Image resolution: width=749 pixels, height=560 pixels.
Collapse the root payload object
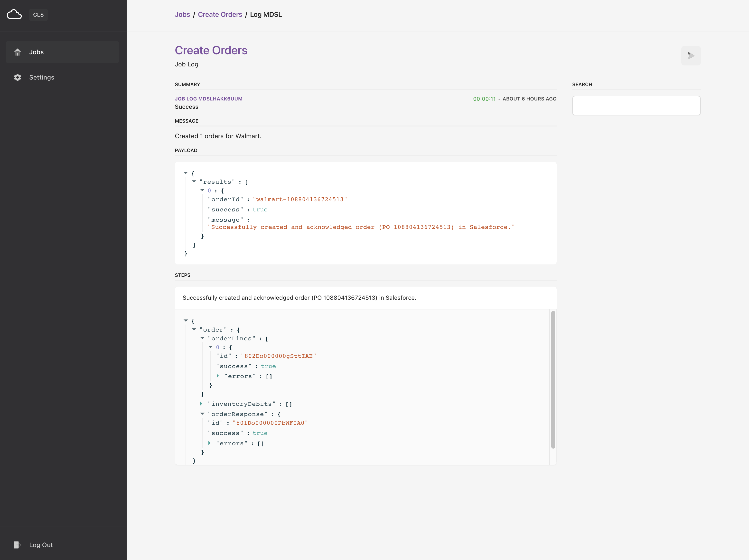(x=186, y=173)
